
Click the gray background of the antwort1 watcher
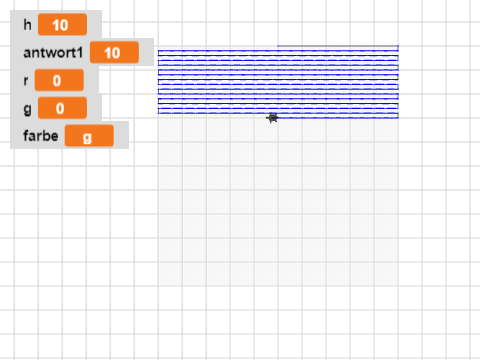click(x=146, y=52)
